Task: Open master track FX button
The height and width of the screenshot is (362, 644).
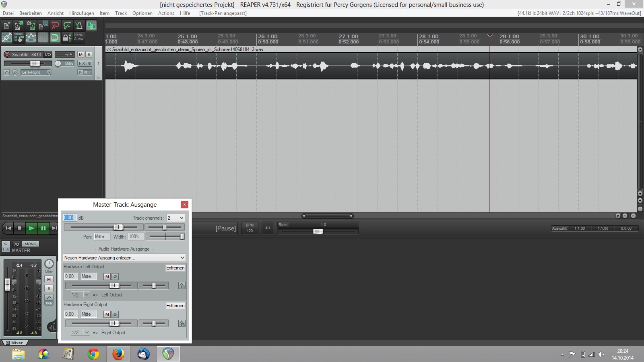Action: pos(6,249)
